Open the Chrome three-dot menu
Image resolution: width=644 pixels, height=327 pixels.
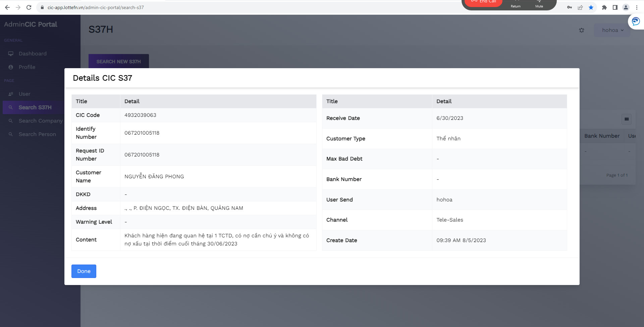tap(637, 7)
